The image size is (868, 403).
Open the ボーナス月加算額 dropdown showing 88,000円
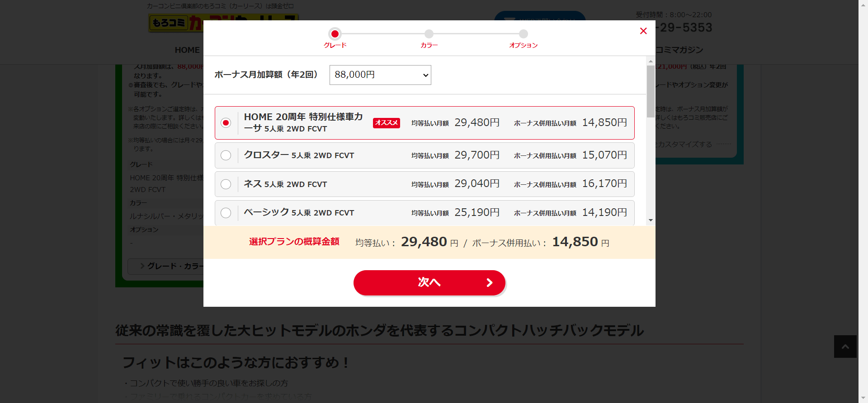click(380, 75)
